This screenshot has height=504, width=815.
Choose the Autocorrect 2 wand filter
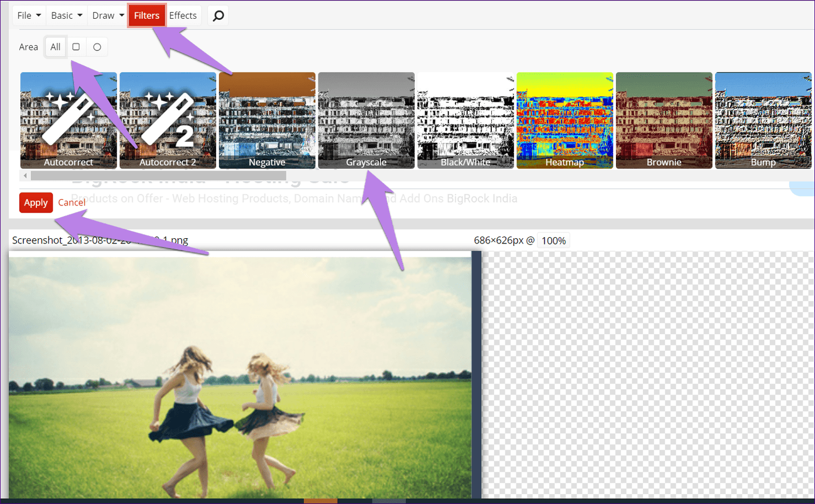[168, 121]
